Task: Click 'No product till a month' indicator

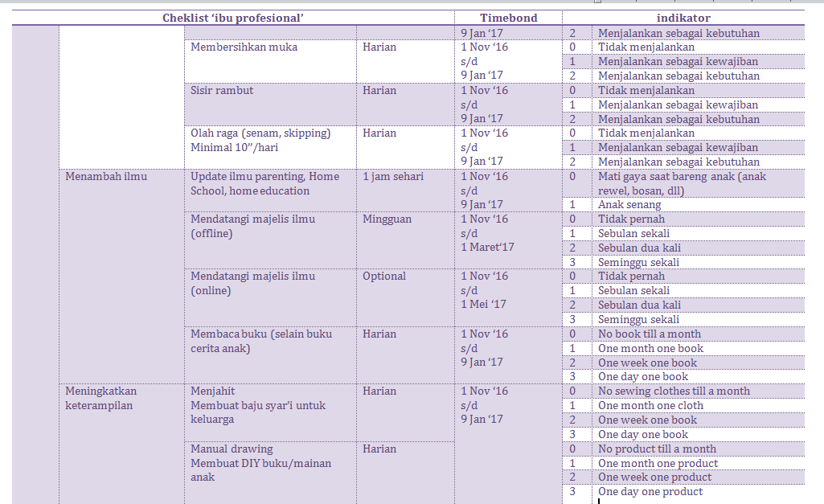Action: (658, 449)
